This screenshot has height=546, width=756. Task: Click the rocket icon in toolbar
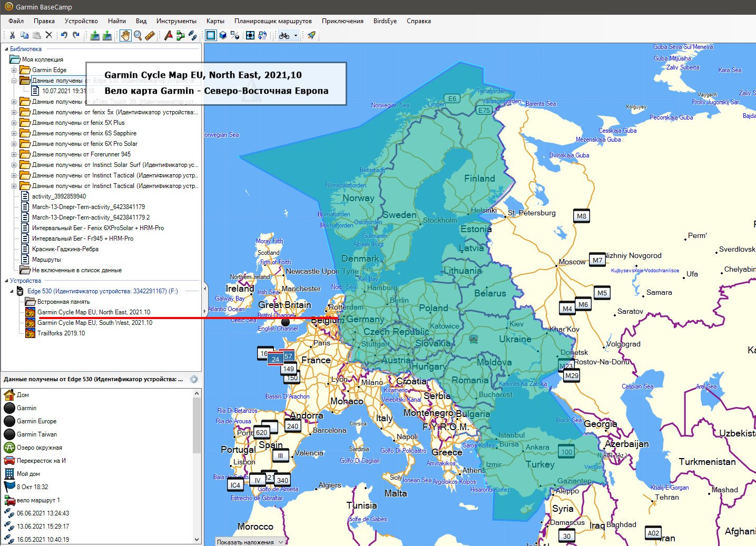coord(312,35)
